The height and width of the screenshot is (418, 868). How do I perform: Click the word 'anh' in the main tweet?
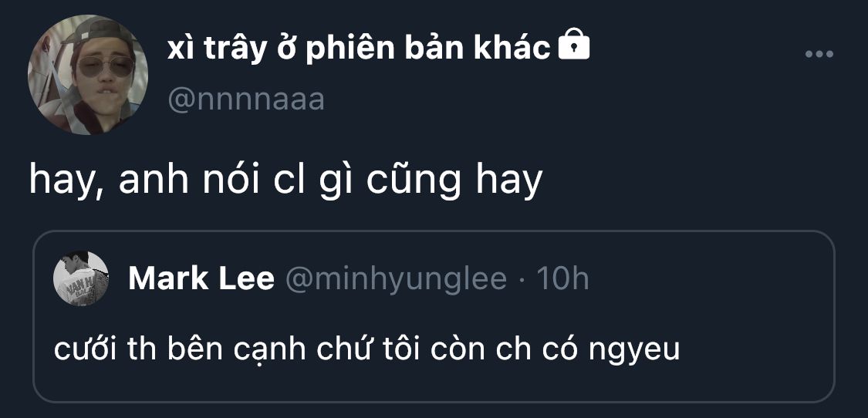coord(154,182)
